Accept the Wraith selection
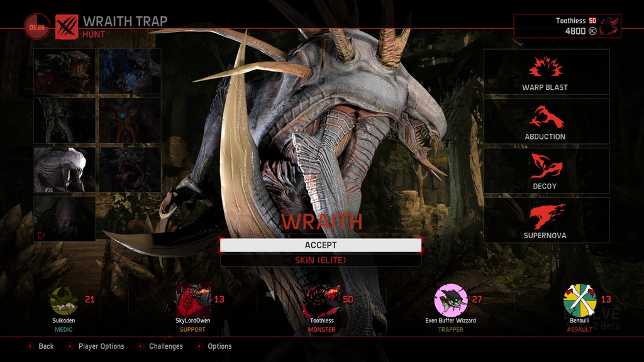The height and width of the screenshot is (362, 644). click(x=321, y=245)
